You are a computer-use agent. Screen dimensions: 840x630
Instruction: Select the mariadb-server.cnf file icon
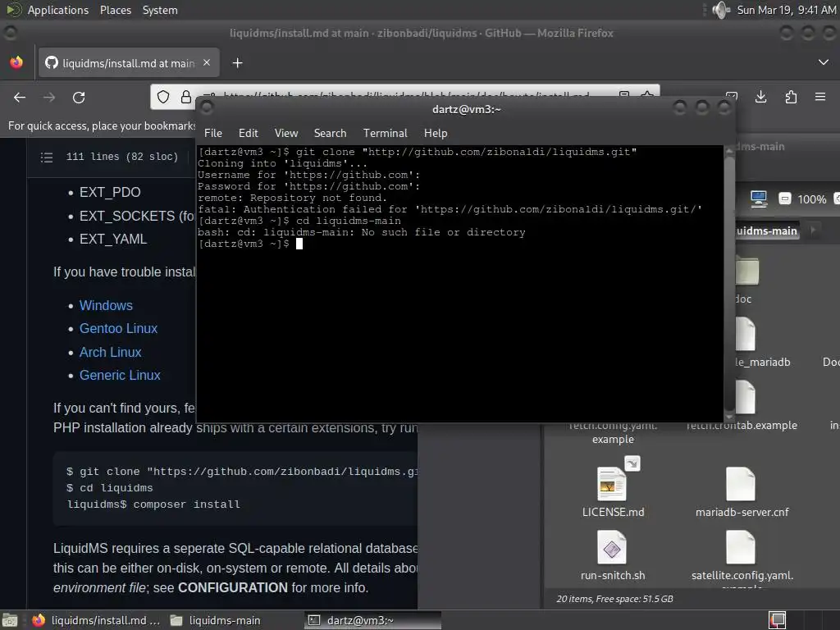(741, 483)
